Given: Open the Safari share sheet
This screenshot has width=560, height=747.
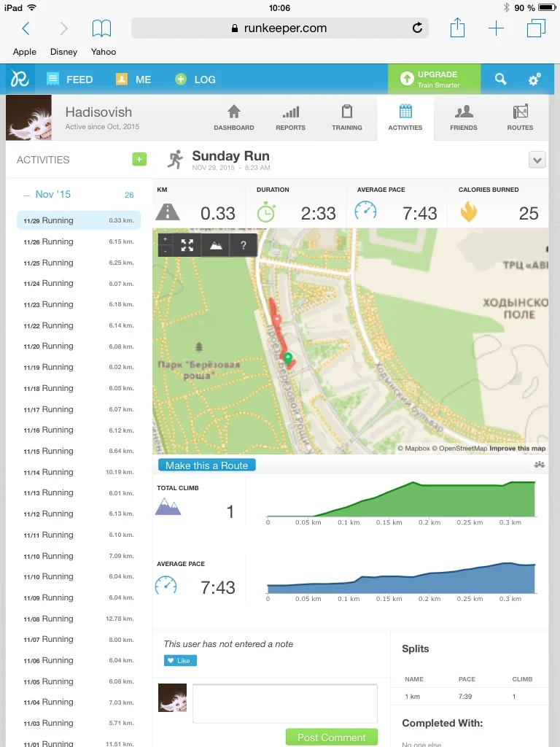Looking at the screenshot, I should (x=457, y=28).
